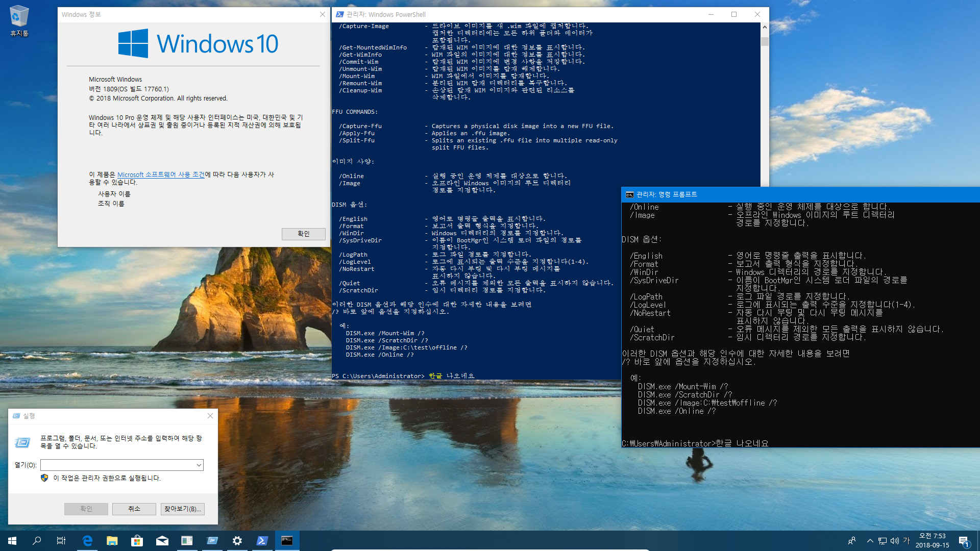
Task: Click 확인 in the Windows info dialog
Action: (x=304, y=234)
